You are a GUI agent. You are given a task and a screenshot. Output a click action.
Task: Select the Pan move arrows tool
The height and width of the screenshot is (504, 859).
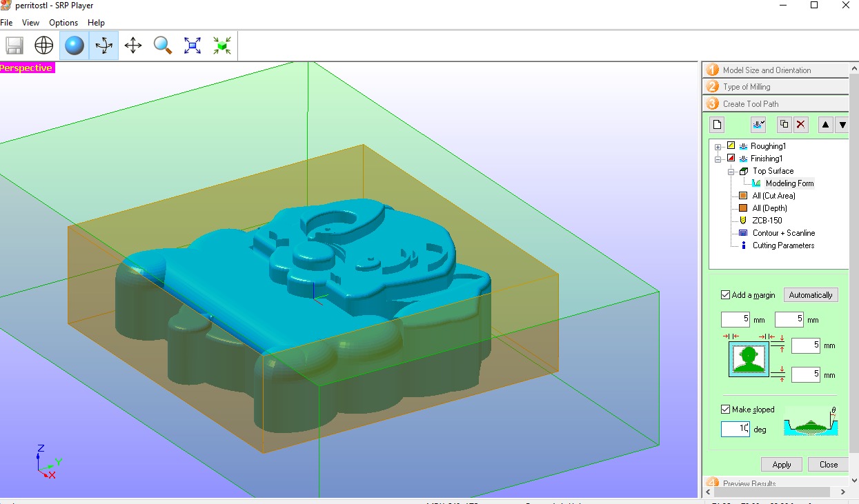pyautogui.click(x=133, y=46)
